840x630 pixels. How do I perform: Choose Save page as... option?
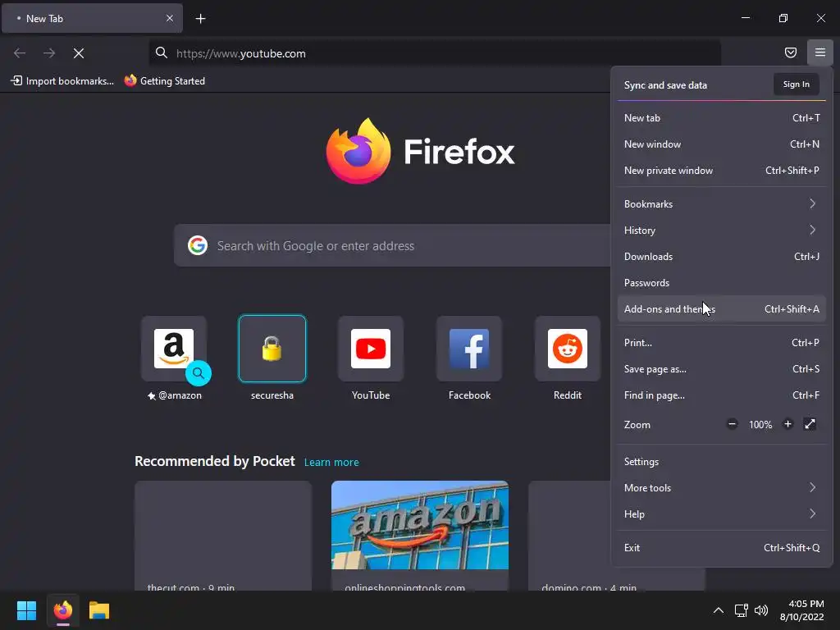721,368
